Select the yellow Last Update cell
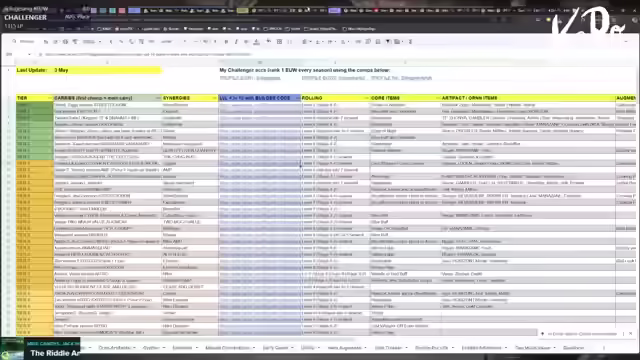Screen dimensions: 640x360 (89, 70)
